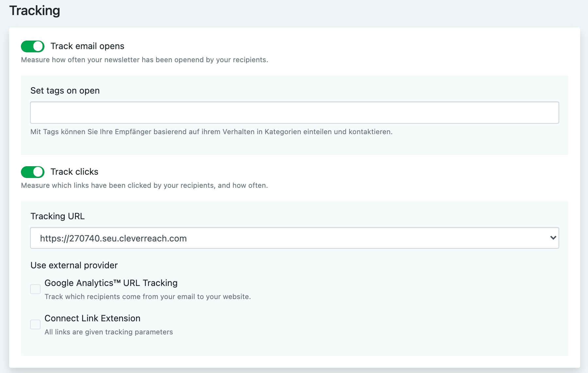588x373 pixels.
Task: Focus the empty tags on open input box
Action: click(x=294, y=113)
